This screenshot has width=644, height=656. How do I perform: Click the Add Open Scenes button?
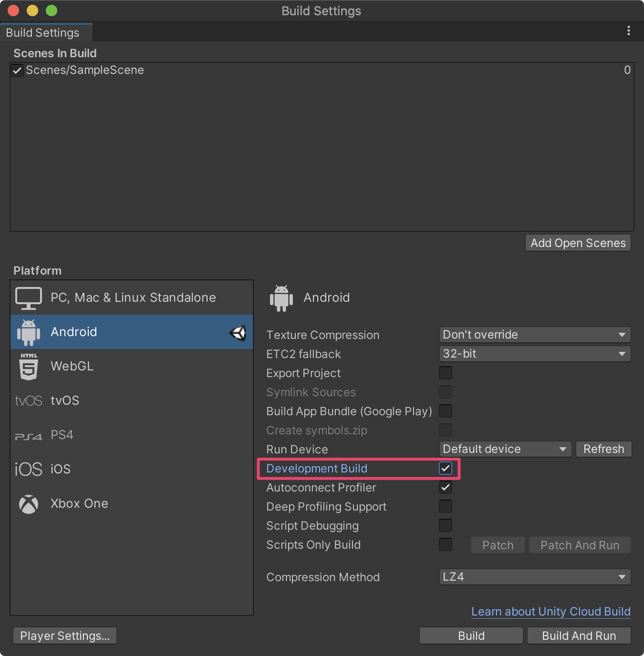coord(578,243)
